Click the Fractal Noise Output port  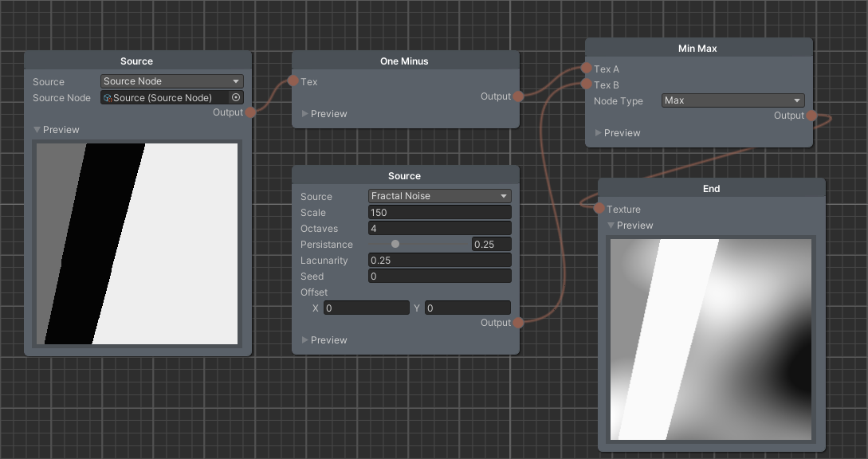pos(518,323)
